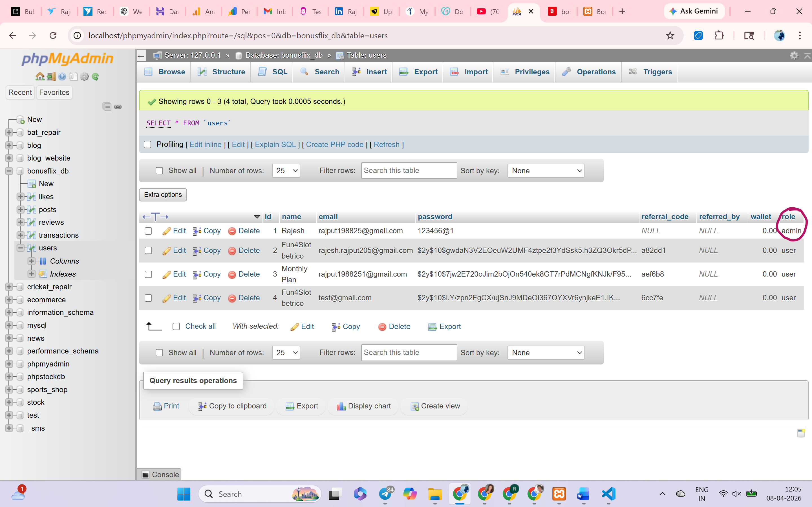Expand the ecommerce database tree node
Image resolution: width=812 pixels, height=507 pixels.
[9, 299]
